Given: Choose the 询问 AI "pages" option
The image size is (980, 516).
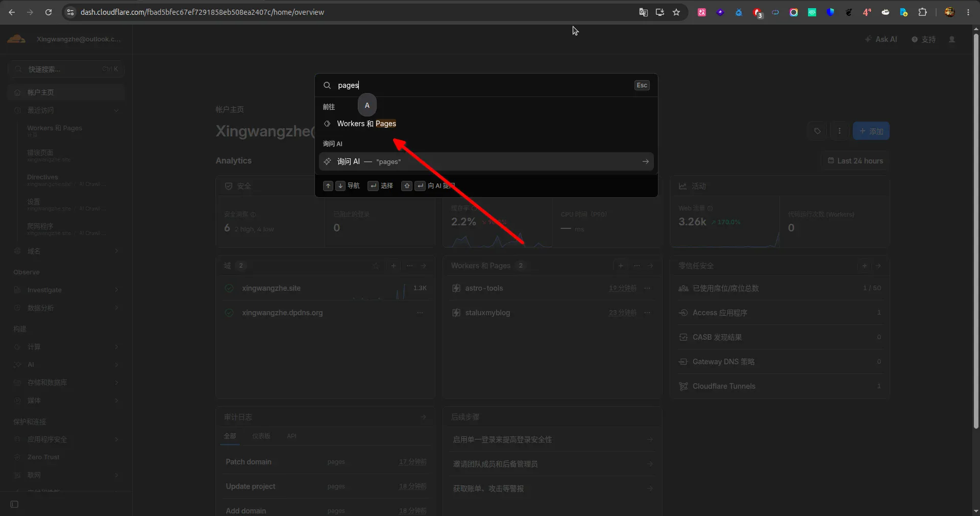Looking at the screenshot, I should point(486,161).
